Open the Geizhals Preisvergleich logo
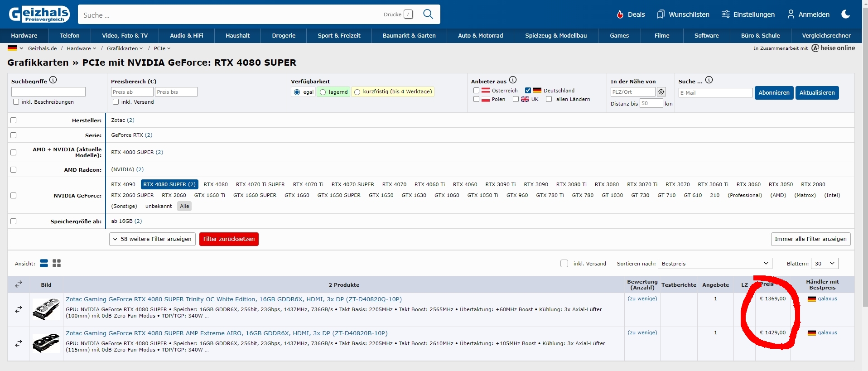868x371 pixels. coord(39,14)
